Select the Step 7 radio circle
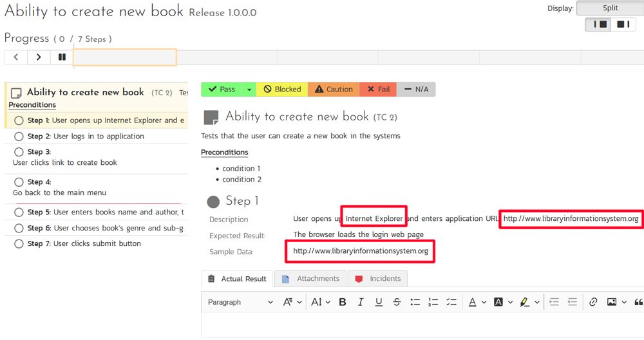 [19, 244]
